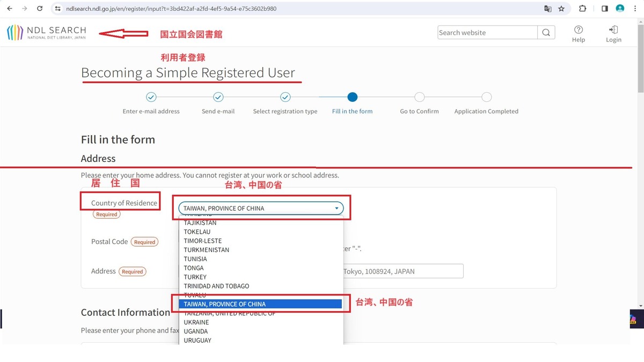Open the Chrome profile avatar

point(620,9)
